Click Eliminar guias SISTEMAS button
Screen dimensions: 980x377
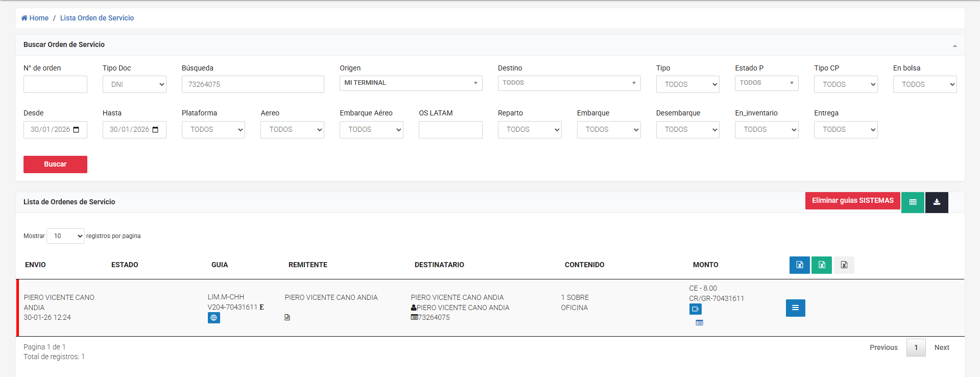click(852, 201)
